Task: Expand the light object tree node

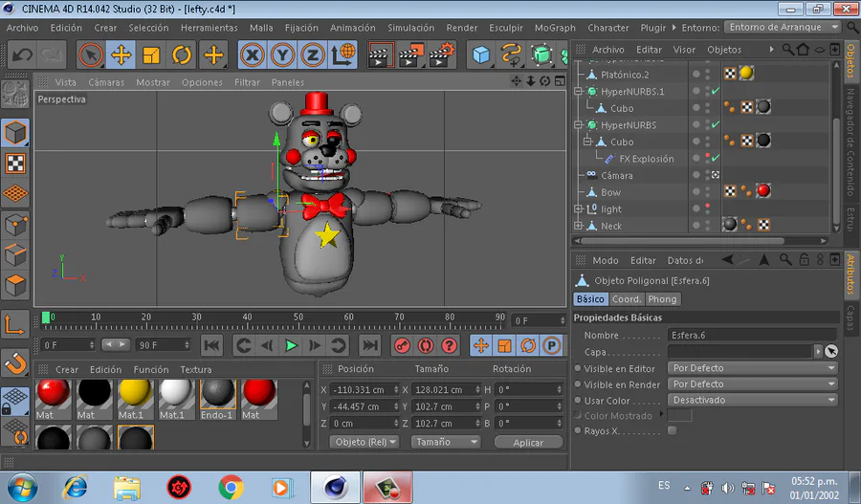Action: click(578, 209)
